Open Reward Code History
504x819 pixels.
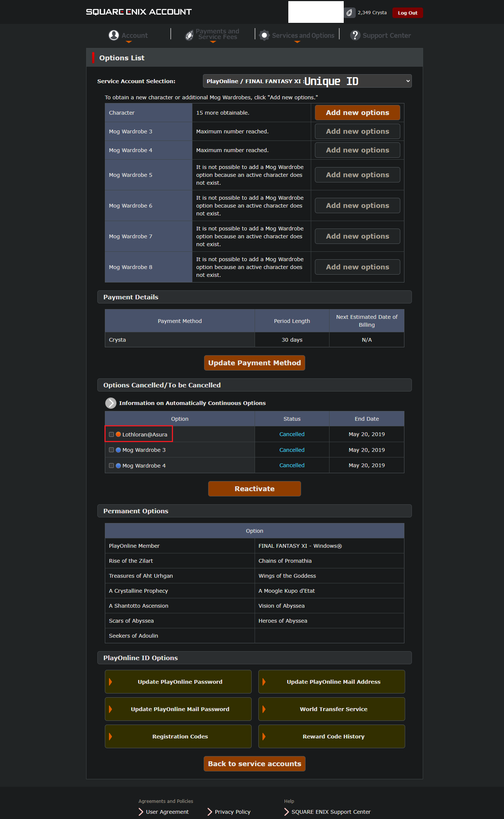[332, 737]
